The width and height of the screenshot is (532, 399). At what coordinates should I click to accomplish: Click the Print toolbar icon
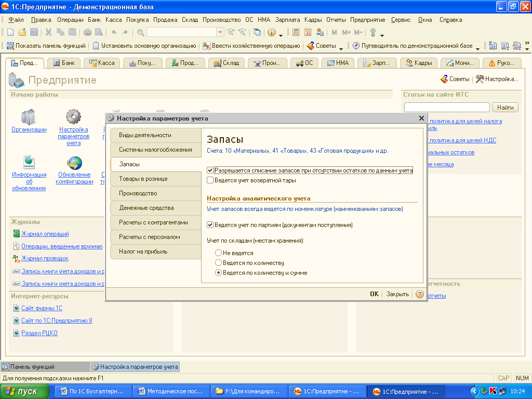click(87, 32)
